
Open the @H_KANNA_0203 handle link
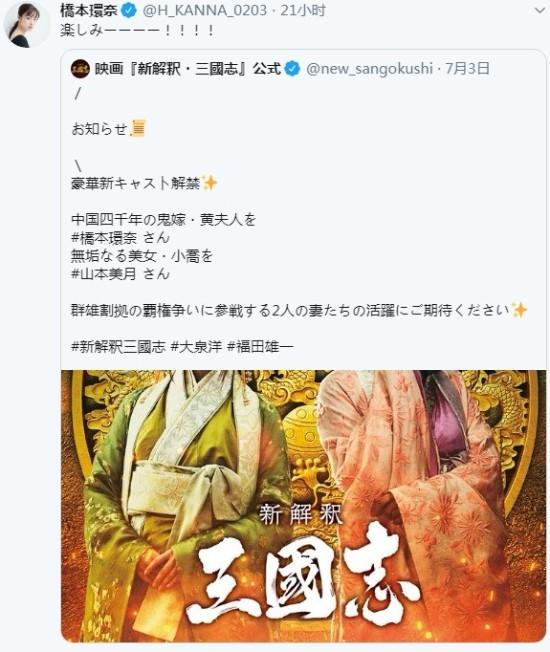(205, 11)
